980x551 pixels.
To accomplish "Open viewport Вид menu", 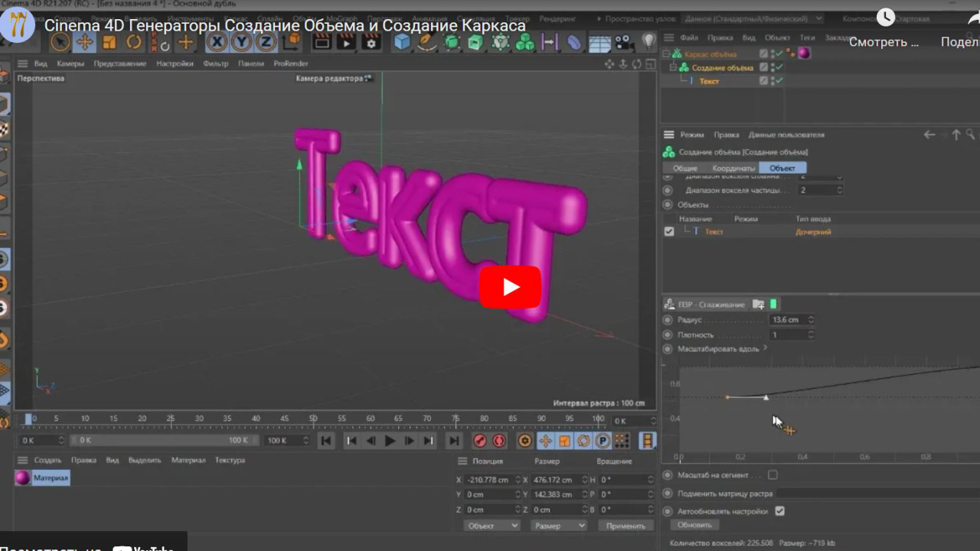I will pos(41,64).
